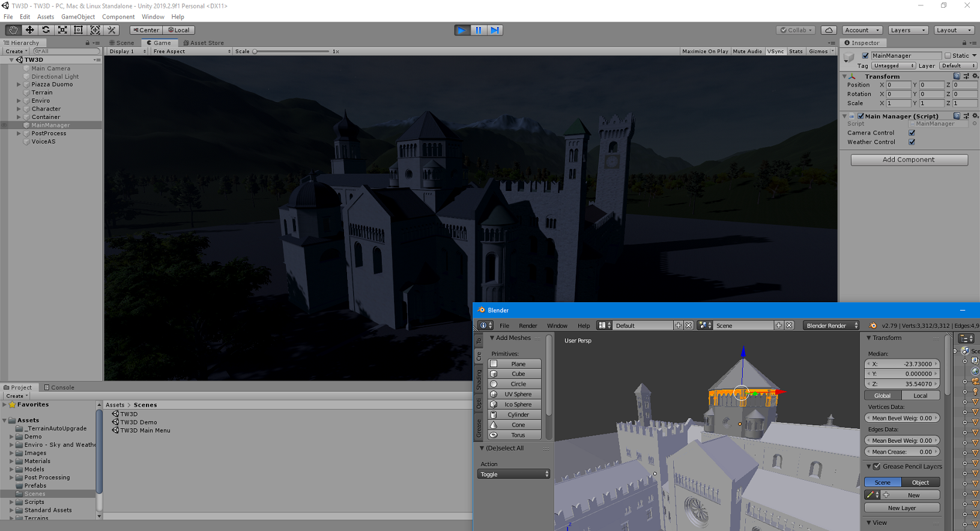
Task: Toggle the Static checkbox
Action: 948,56
